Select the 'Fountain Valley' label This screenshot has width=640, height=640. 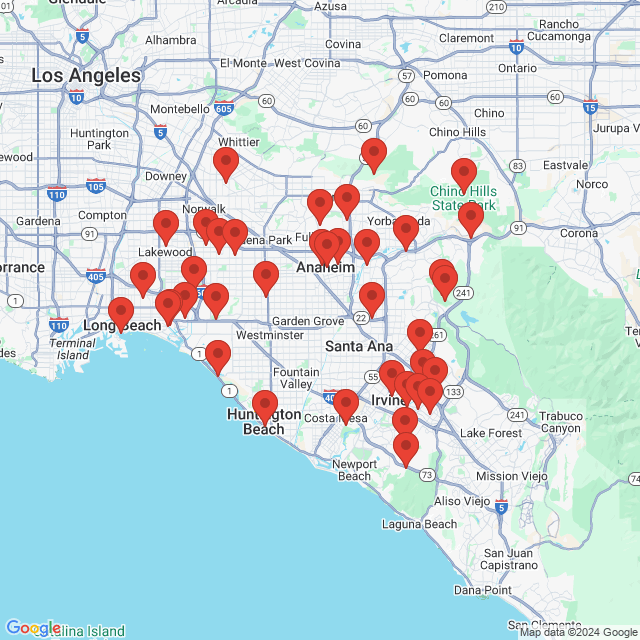pyautogui.click(x=296, y=378)
